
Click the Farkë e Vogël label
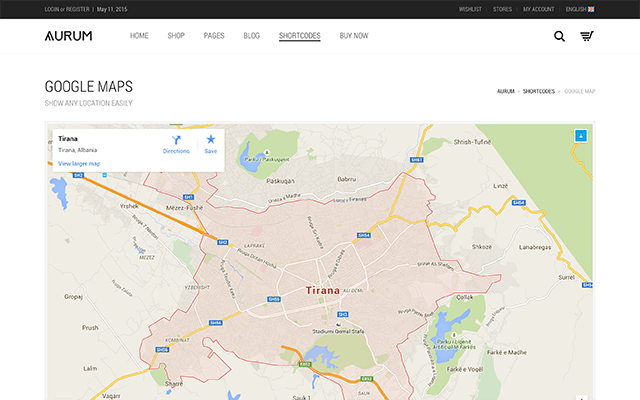tap(464, 369)
